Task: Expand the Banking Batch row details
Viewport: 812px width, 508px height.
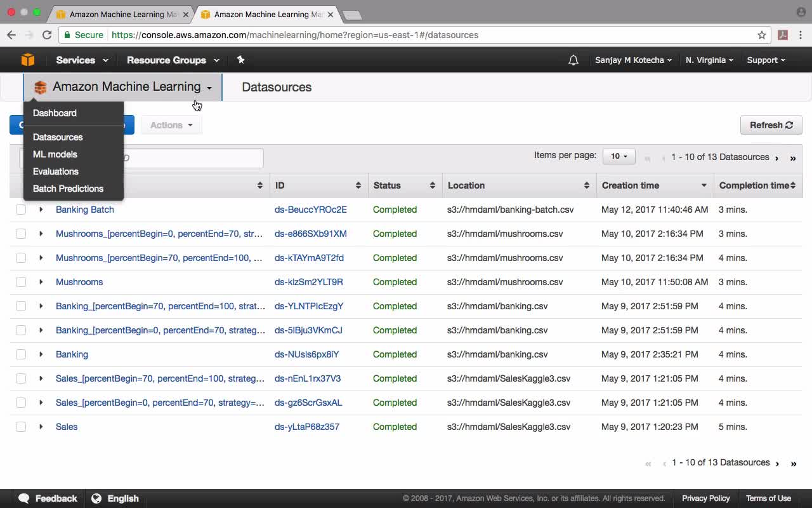Action: tap(41, 210)
